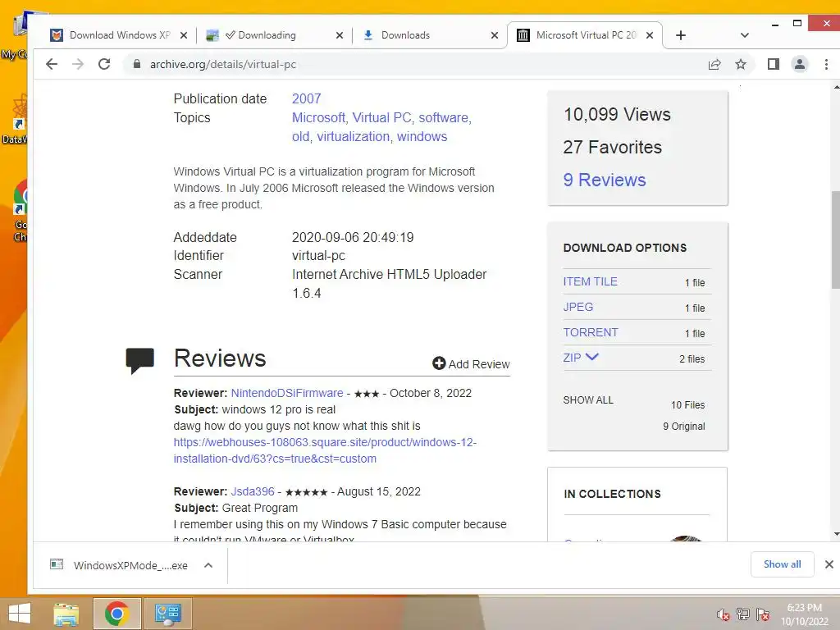This screenshot has width=840, height=630.
Task: Close the Download Windows XP tab
Action: point(183,35)
